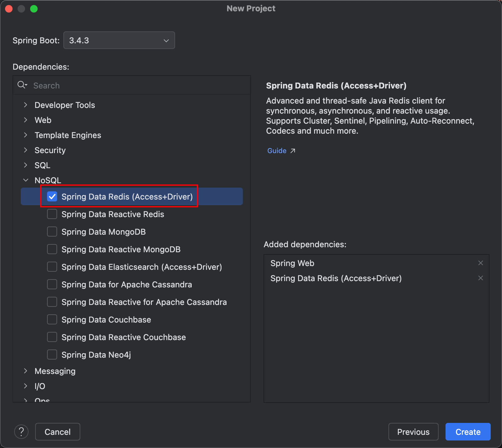
Task: Click Spring Web in added dependencies list
Action: [292, 263]
